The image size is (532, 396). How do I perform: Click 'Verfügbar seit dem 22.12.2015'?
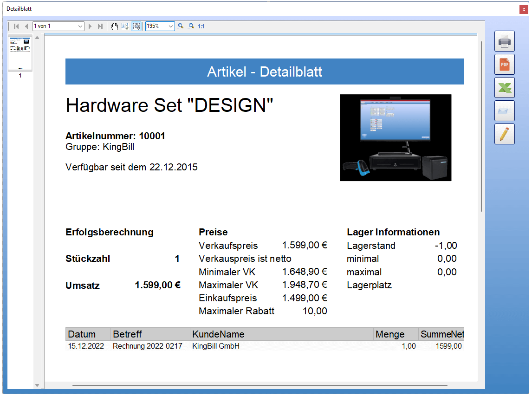[132, 167]
